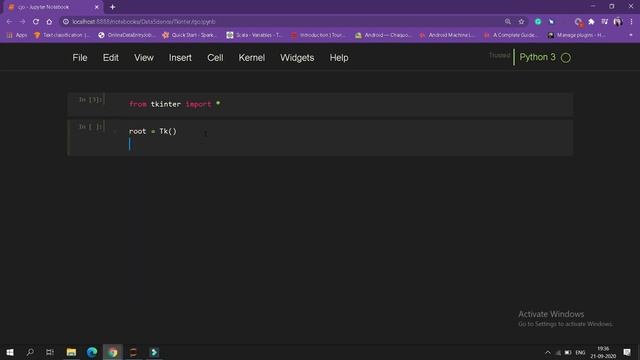This screenshot has width=640, height=360.
Task: Click the battery icon in system tray
Action: [x=568, y=352]
